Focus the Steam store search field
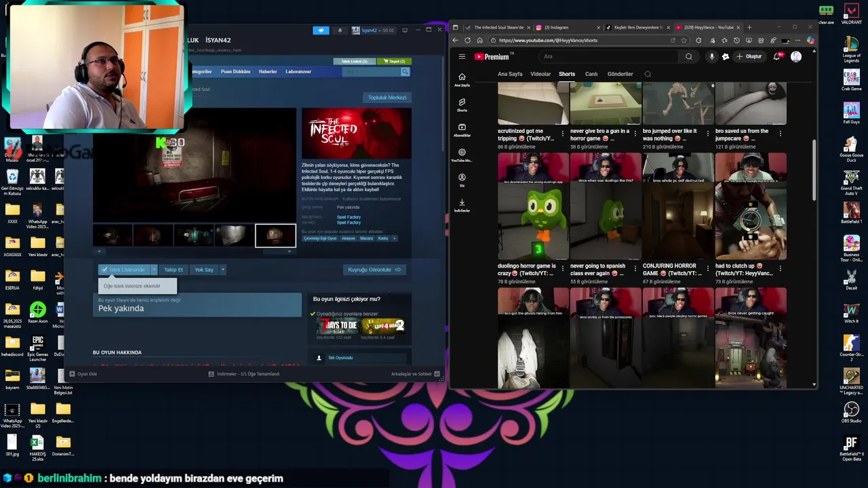This screenshot has width=868, height=488. (371, 71)
